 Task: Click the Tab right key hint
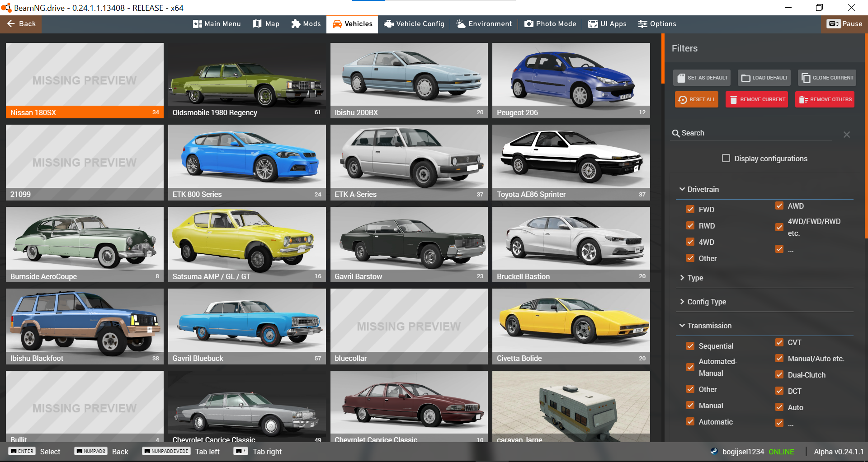258,451
